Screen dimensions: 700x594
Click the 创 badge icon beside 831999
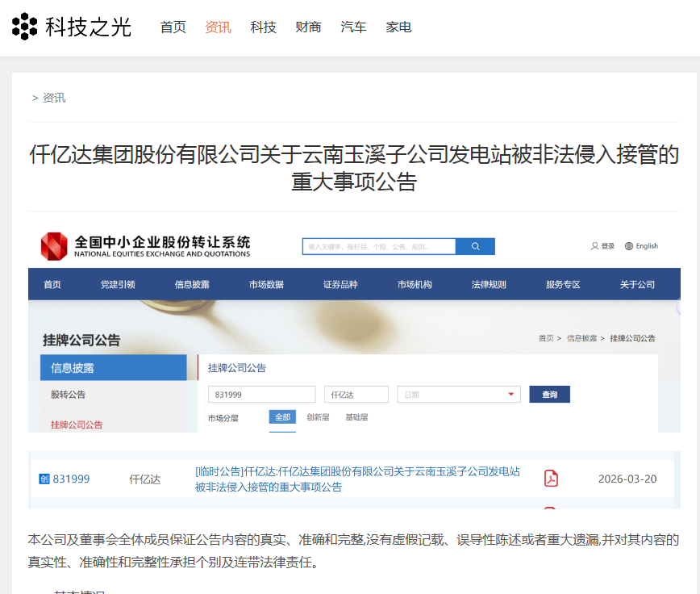pos(44,479)
